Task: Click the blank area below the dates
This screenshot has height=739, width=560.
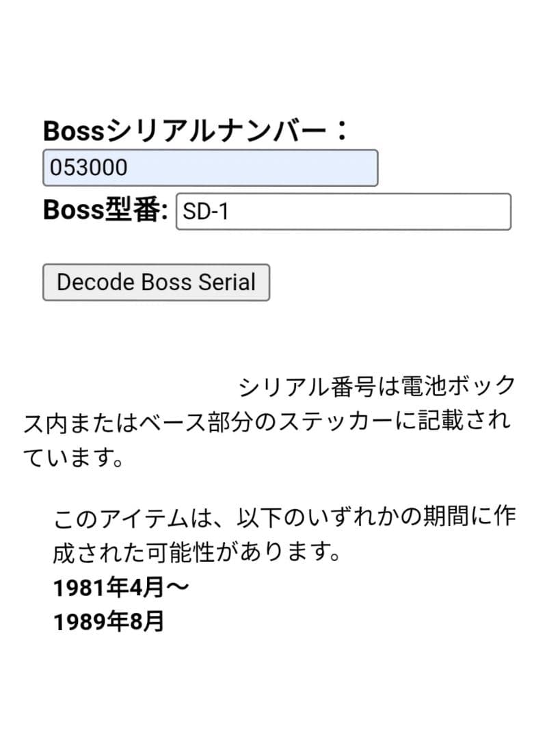Action: coord(274,677)
